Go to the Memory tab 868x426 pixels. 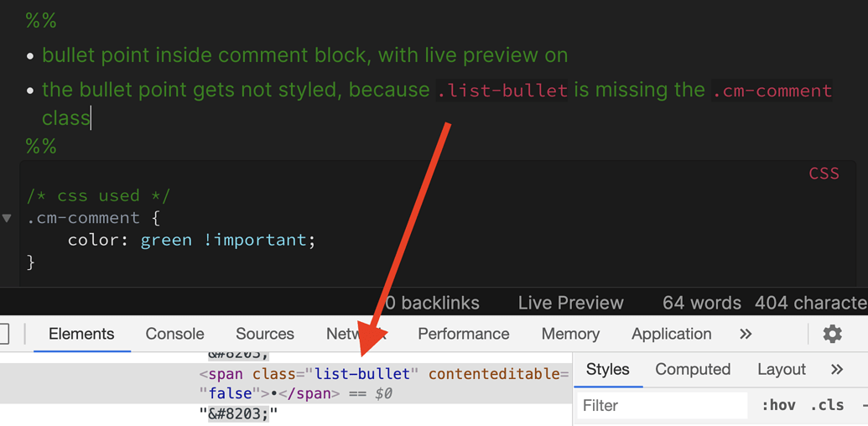click(570, 334)
